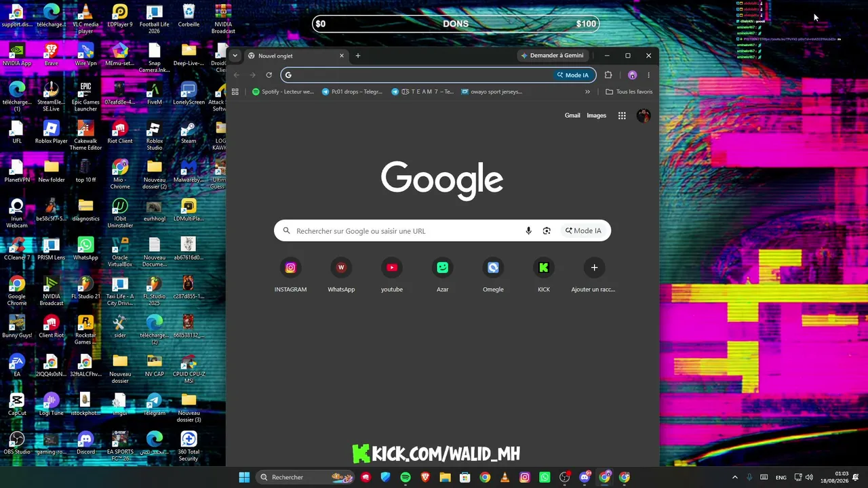This screenshot has height=488, width=868.
Task: Open the tab search dropdown arrow
Action: point(235,56)
